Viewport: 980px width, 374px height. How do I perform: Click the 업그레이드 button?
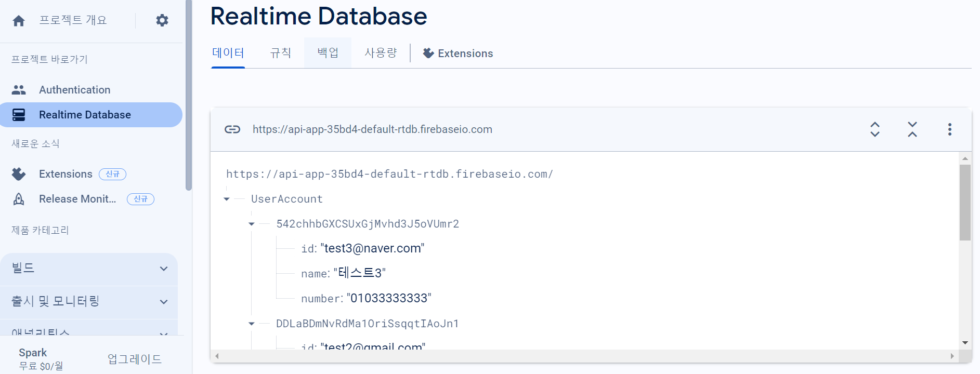pyautogui.click(x=135, y=359)
